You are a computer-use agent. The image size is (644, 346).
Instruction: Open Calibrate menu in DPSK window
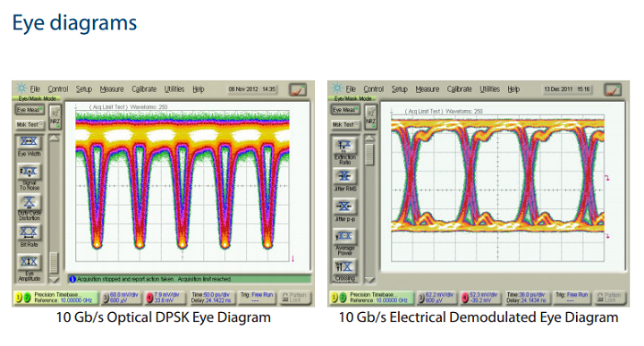point(144,89)
